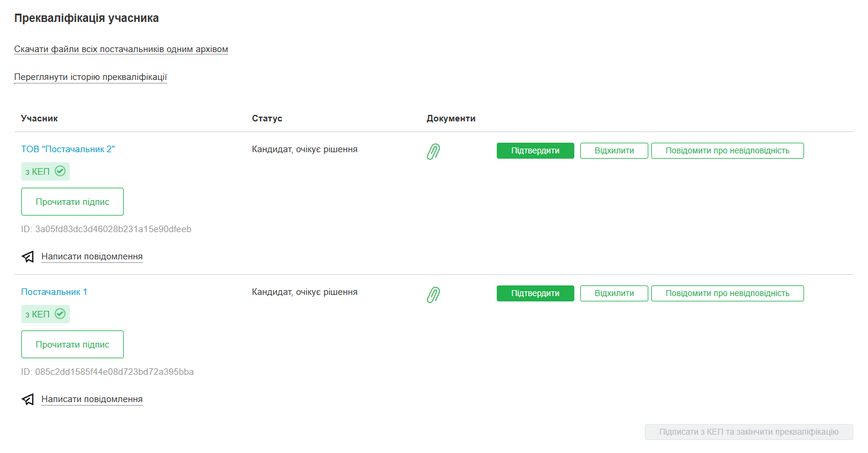The height and width of the screenshot is (453, 868).
Task: Report non-compliance for ТОВ "Постачальник 2"
Action: 727,150
